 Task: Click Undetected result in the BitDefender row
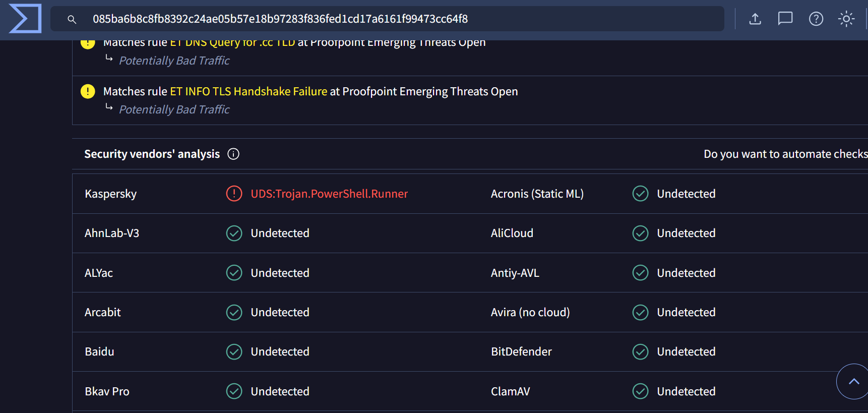[686, 351]
